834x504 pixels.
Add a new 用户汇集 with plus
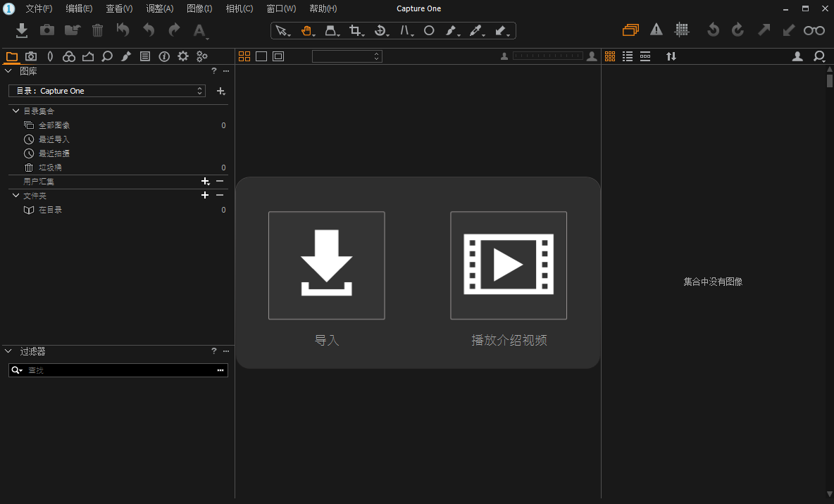(205, 182)
